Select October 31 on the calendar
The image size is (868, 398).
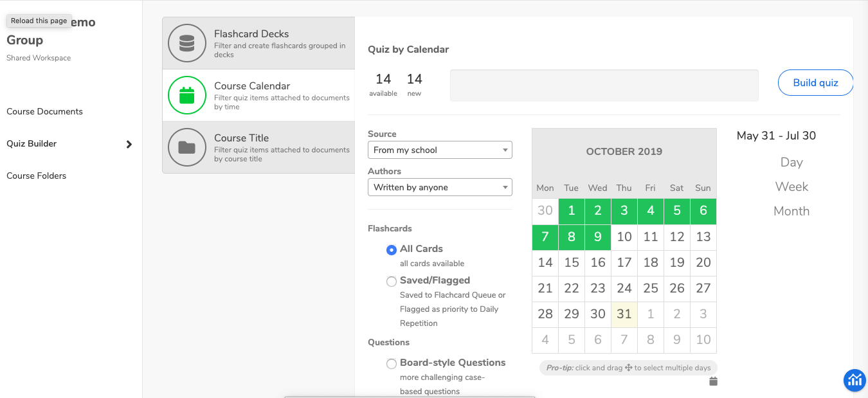(x=624, y=314)
